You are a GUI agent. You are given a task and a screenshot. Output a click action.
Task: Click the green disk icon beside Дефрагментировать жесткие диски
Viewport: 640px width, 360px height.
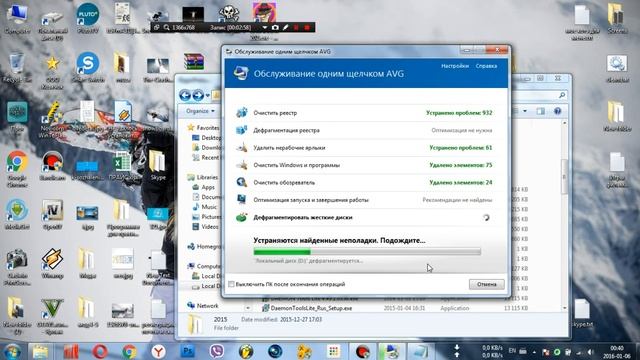(x=242, y=217)
